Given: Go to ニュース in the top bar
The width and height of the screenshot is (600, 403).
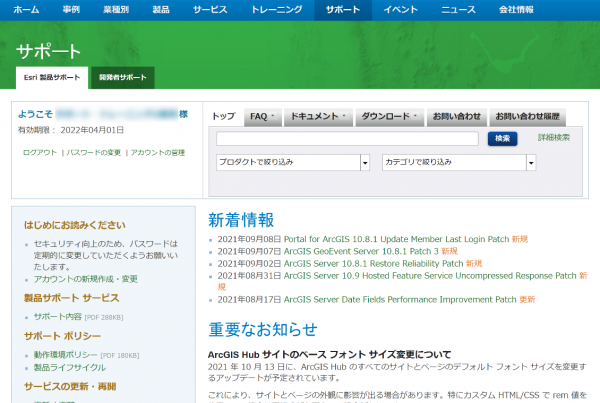Looking at the screenshot, I should tap(458, 10).
